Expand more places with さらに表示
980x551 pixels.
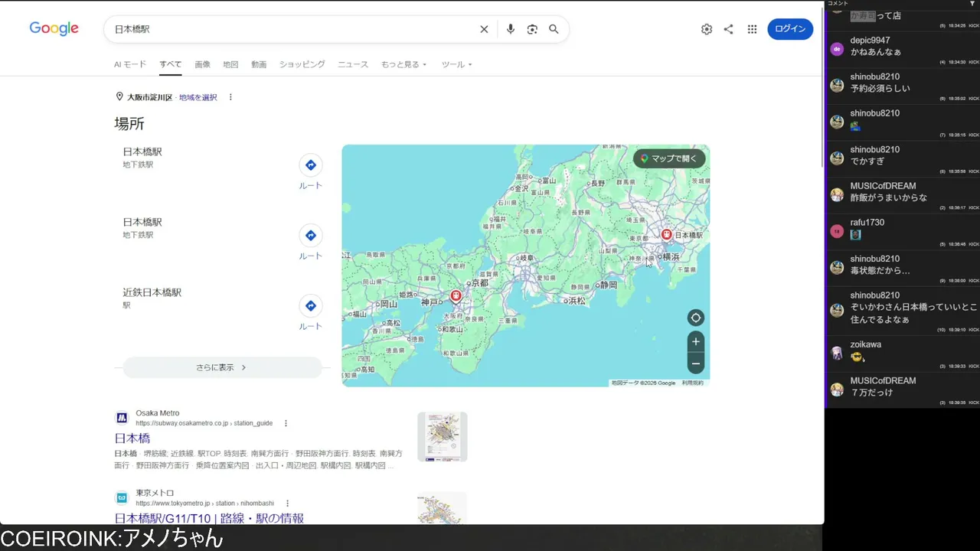(x=222, y=367)
